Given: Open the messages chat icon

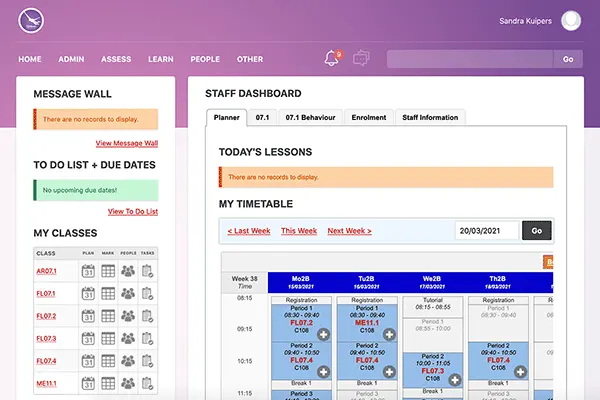Looking at the screenshot, I should click(x=361, y=59).
